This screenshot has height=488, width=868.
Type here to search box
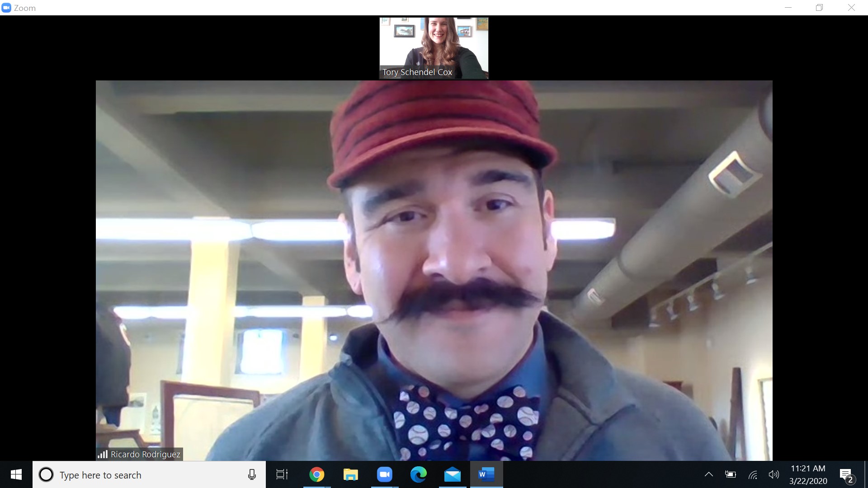(x=145, y=475)
